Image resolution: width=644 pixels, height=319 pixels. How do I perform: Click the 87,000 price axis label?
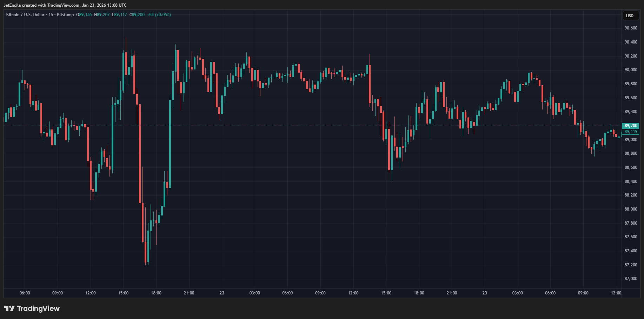[631, 279]
